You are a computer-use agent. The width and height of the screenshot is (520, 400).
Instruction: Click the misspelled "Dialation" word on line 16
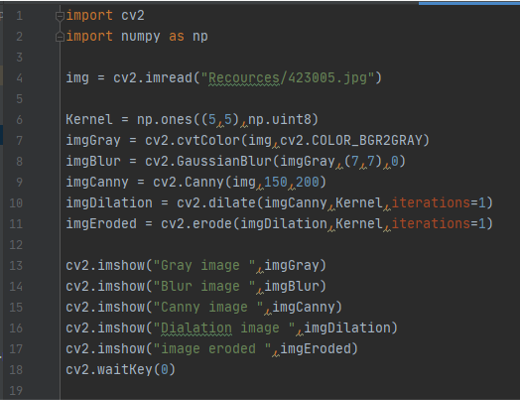click(196, 328)
